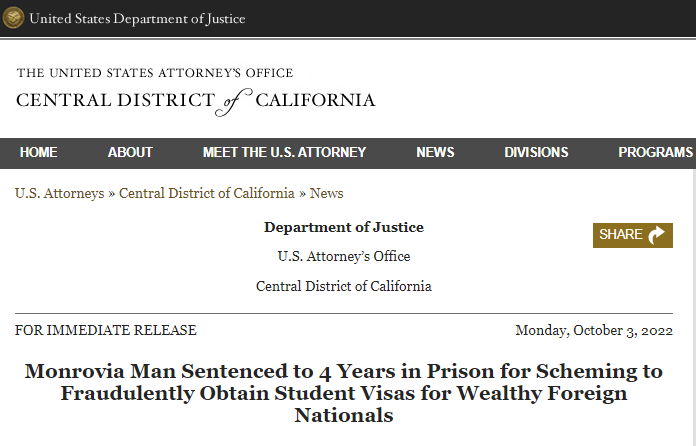This screenshot has width=696, height=446.
Task: Click the Monday, October 3, 2022 date
Action: pos(594,331)
